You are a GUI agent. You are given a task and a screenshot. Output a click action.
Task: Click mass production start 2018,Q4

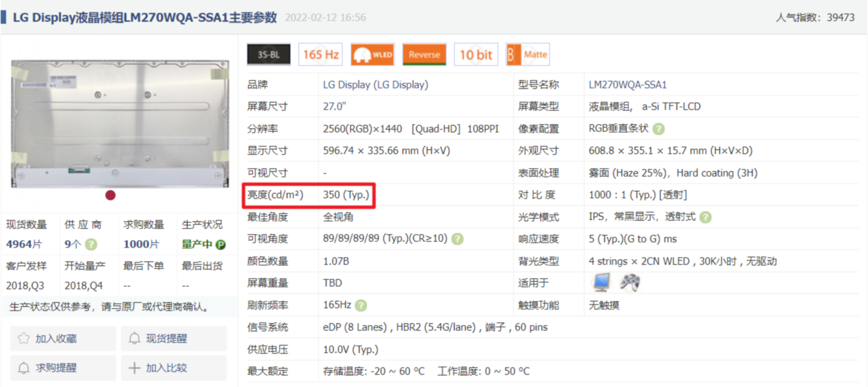pyautogui.click(x=84, y=286)
